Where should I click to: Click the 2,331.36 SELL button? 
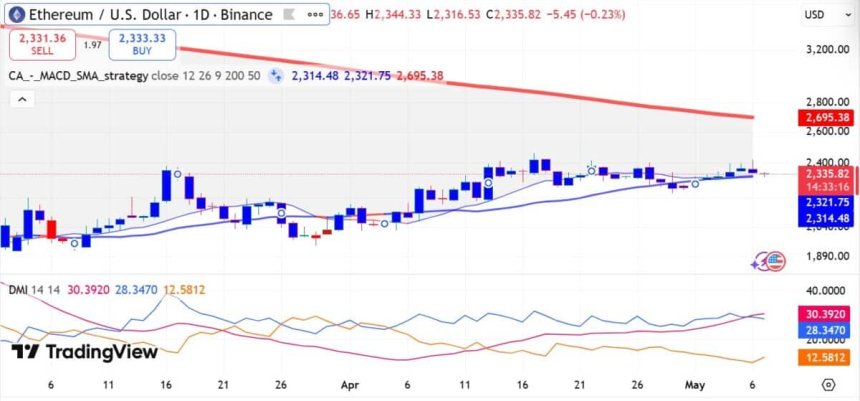(x=42, y=44)
